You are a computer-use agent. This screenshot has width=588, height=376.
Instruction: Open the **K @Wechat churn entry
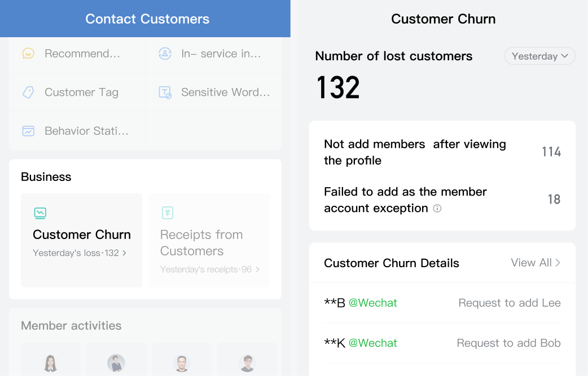pyautogui.click(x=442, y=343)
